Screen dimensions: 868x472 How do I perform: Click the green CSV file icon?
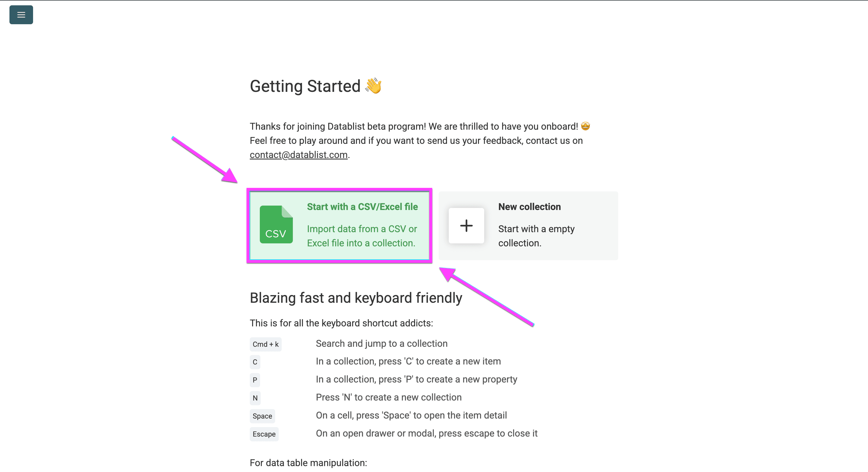276,225
